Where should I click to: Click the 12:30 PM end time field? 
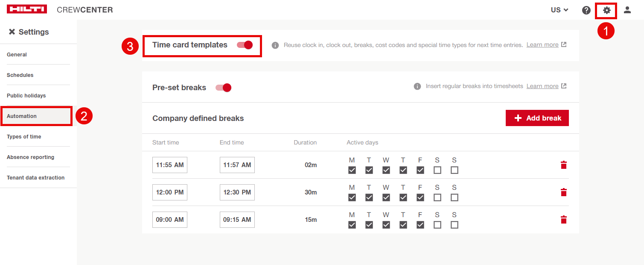point(237,192)
